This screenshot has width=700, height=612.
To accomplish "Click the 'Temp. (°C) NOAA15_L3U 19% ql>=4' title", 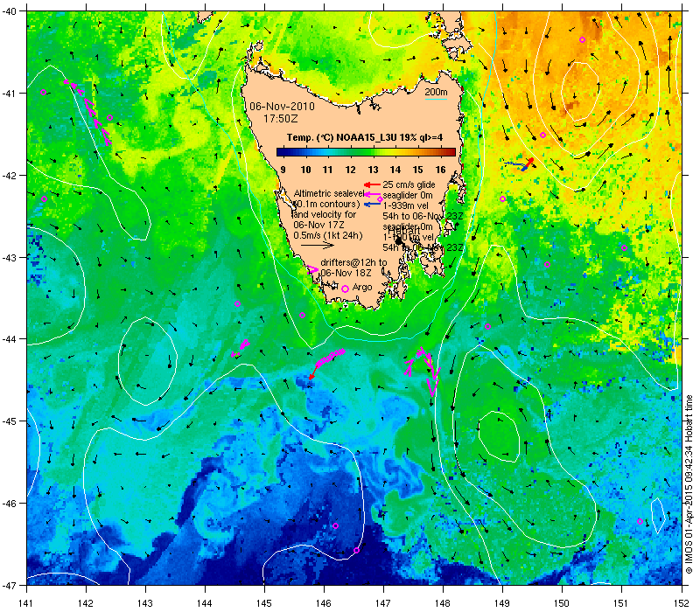I will tap(365, 137).
